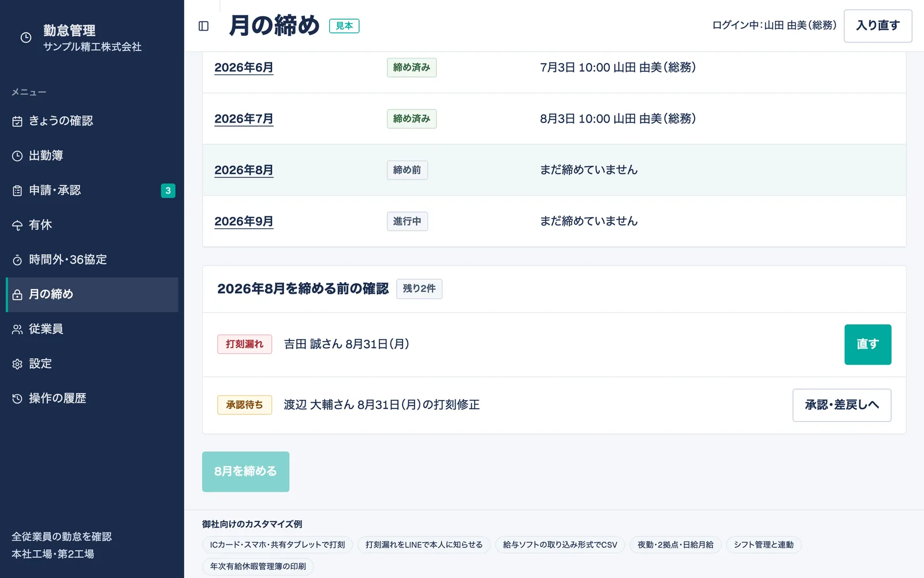Click the clipboard icon next to 申請・承認
Image resolution: width=924 pixels, height=578 pixels.
pyautogui.click(x=17, y=191)
